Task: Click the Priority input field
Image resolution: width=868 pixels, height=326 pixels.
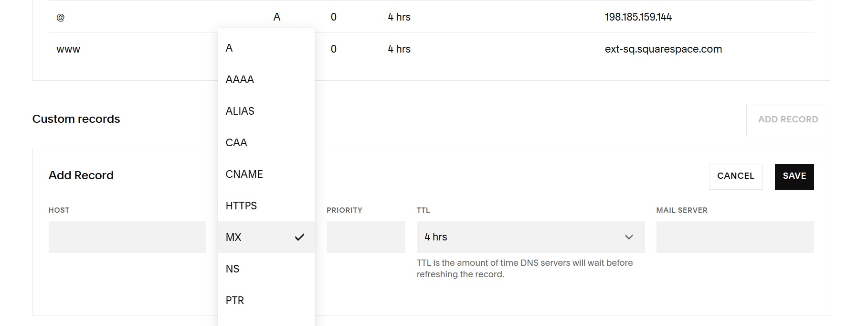Action: pyautogui.click(x=365, y=237)
